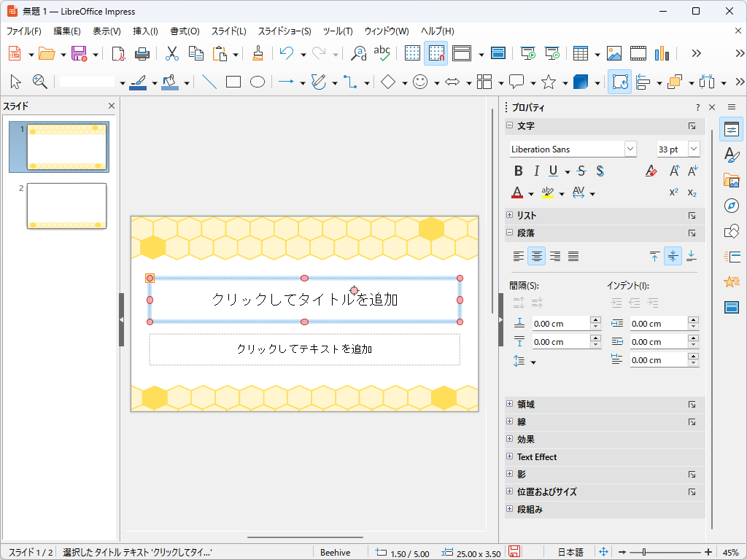The image size is (747, 560).
Task: Select slide 2 thumbnail
Action: [66, 206]
